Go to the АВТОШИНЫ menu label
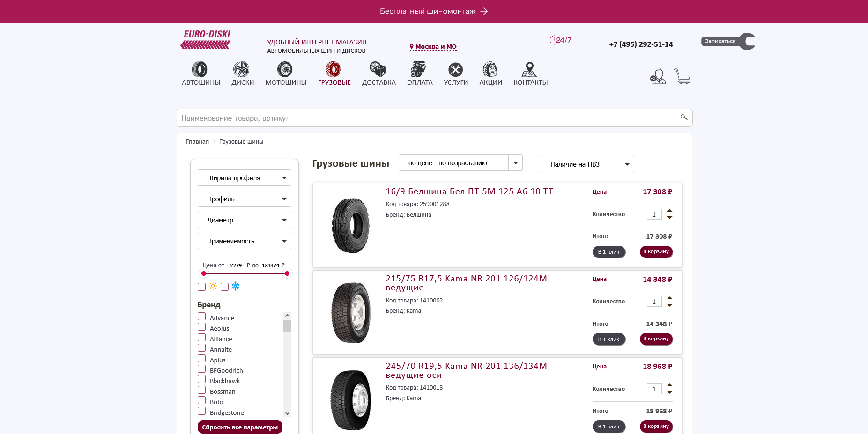Image resolution: width=868 pixels, height=434 pixels. (201, 82)
